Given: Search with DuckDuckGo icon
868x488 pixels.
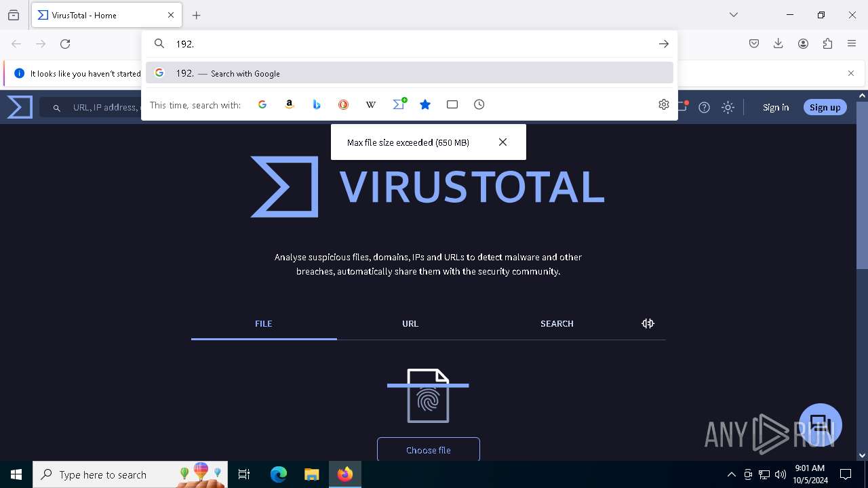Looking at the screenshot, I should 344,104.
